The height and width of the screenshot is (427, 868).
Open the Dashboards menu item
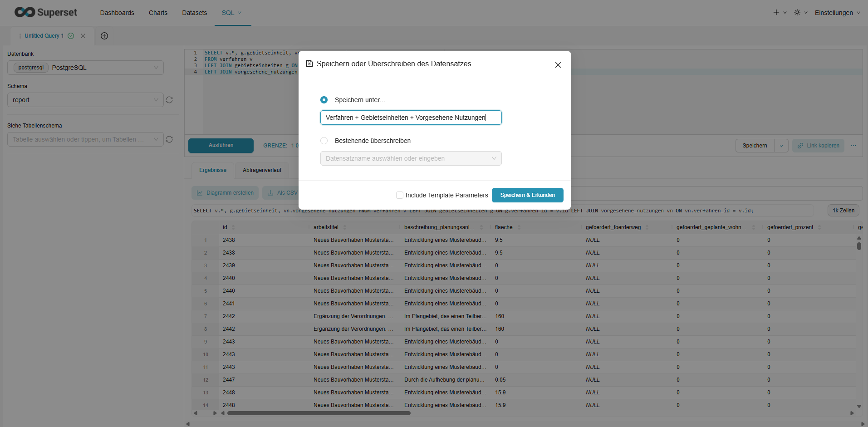click(x=117, y=13)
